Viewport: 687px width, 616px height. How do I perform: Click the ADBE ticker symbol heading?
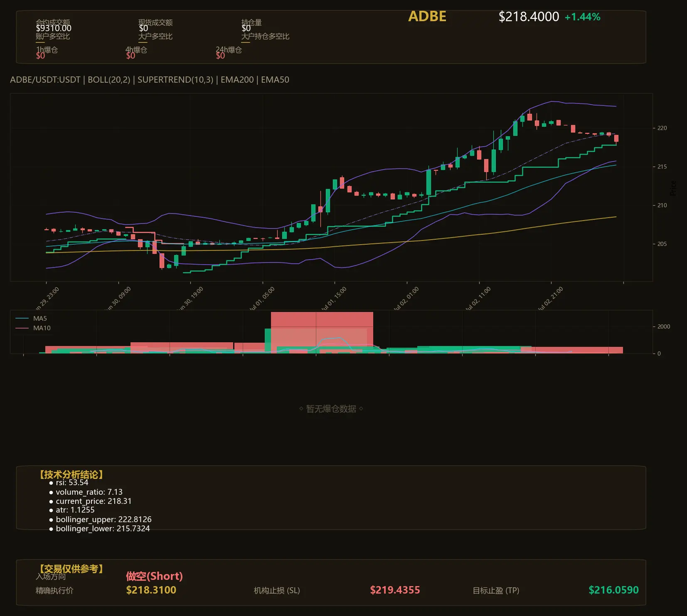pos(427,17)
